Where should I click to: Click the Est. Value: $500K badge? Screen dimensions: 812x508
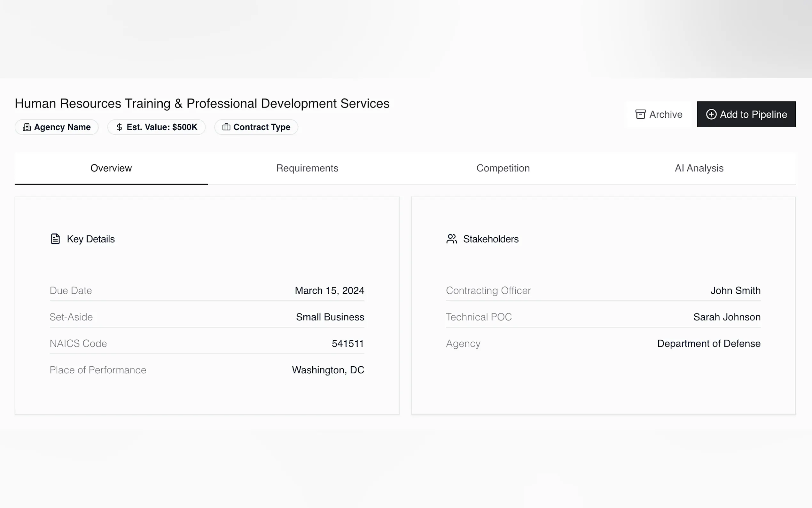pyautogui.click(x=156, y=127)
